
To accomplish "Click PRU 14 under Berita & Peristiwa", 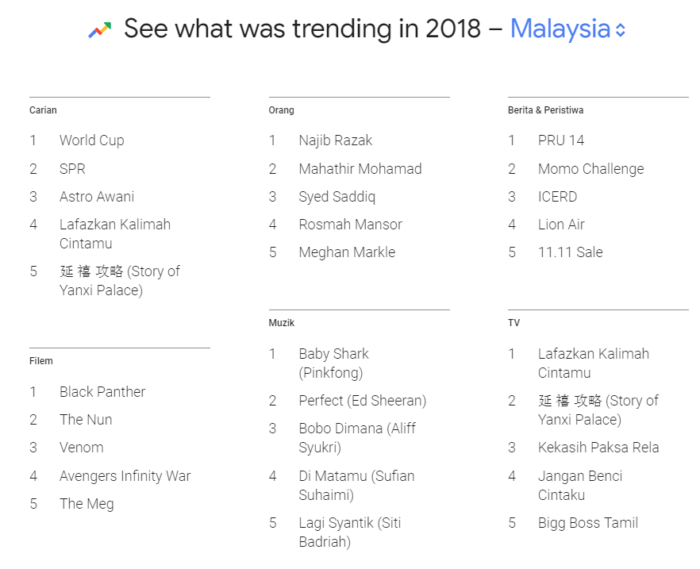I will [561, 140].
